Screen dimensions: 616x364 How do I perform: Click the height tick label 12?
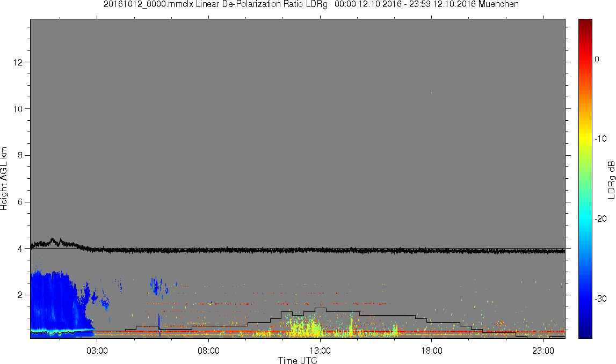tap(18, 62)
